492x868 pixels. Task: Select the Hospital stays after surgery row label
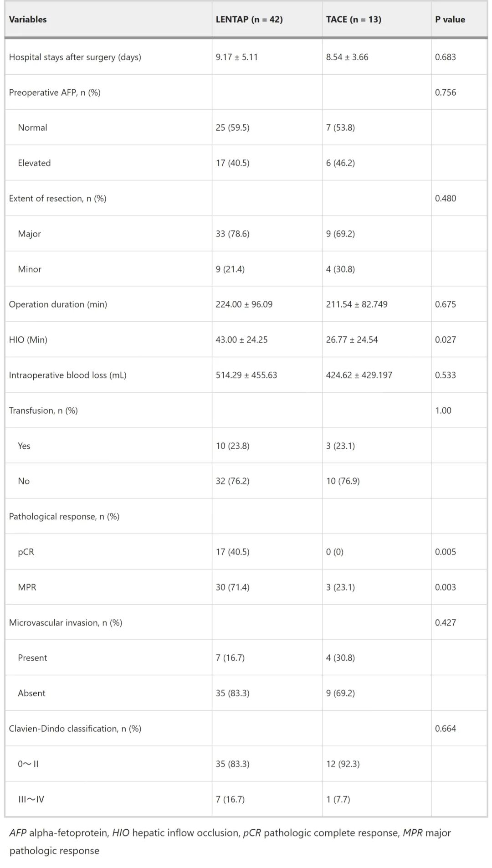click(x=75, y=57)
